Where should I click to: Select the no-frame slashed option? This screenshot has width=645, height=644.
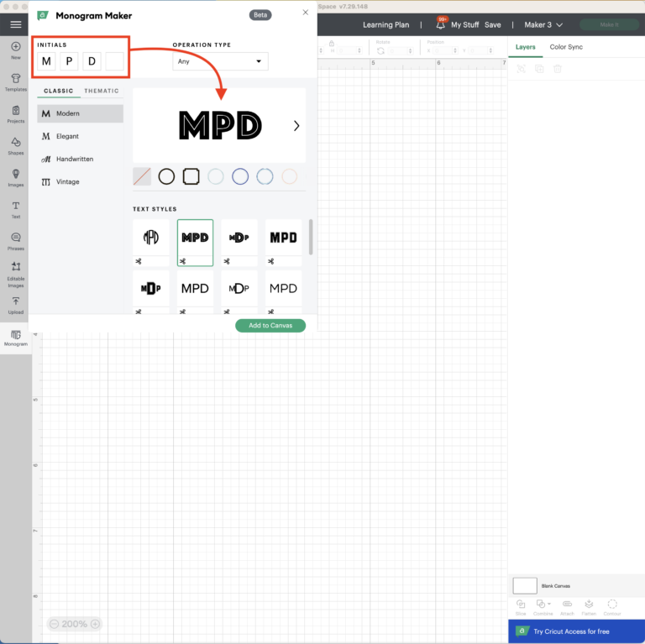[x=142, y=176]
